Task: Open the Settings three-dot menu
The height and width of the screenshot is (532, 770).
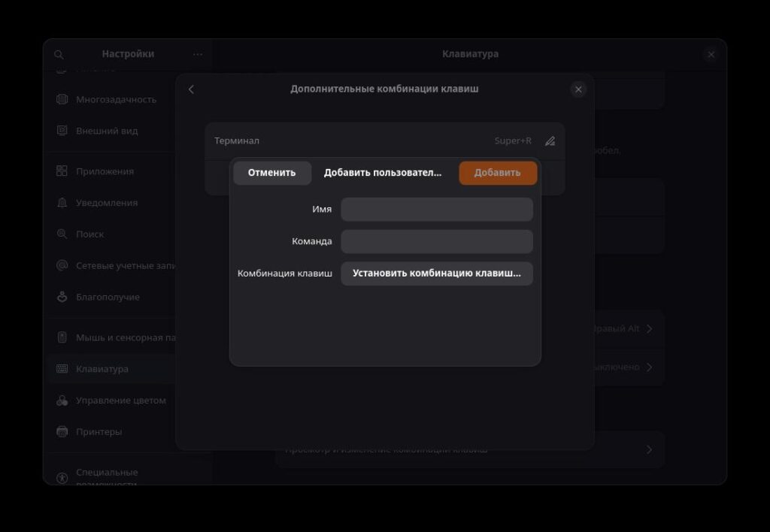Action: (198, 54)
